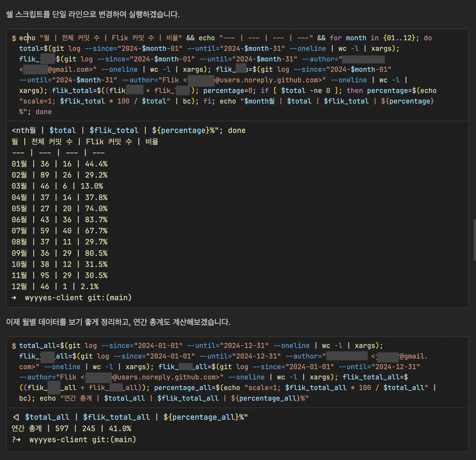Click the 09월 row showing 80.5%
Image resolution: width=476 pixels, height=460 pixels.
pyautogui.click(x=59, y=253)
